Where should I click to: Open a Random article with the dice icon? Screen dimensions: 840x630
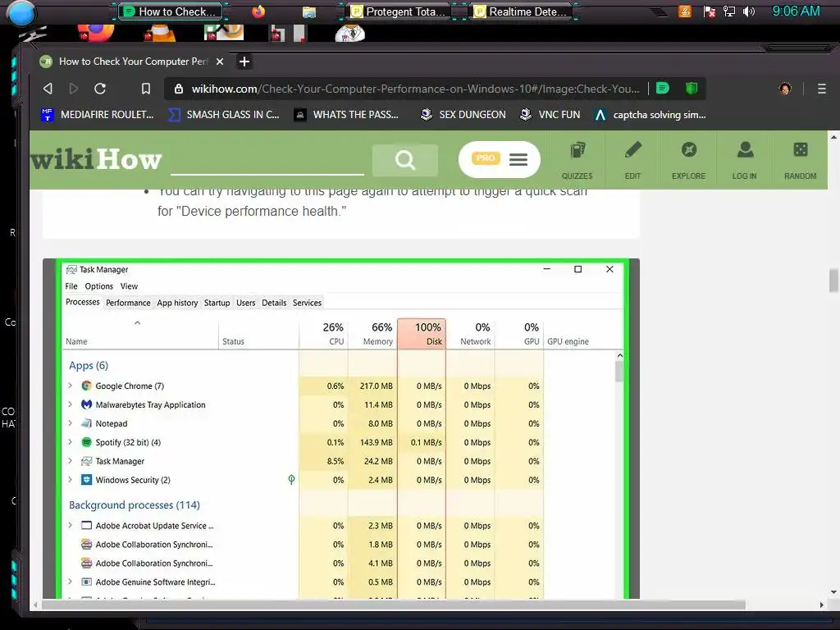[801, 160]
